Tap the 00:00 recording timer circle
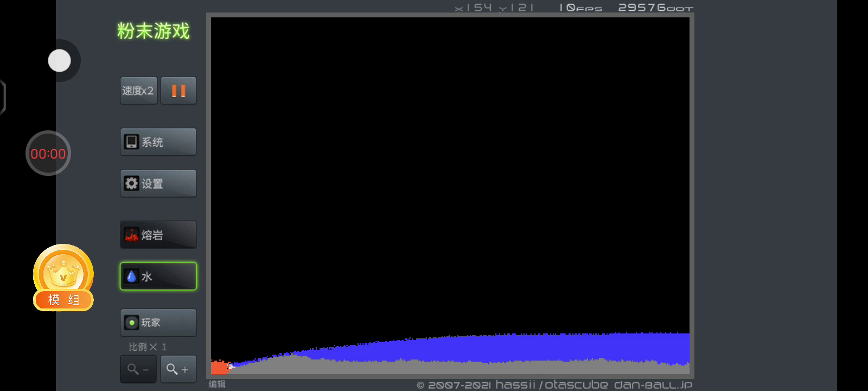Viewport: 868px width, 391px height. [48, 154]
